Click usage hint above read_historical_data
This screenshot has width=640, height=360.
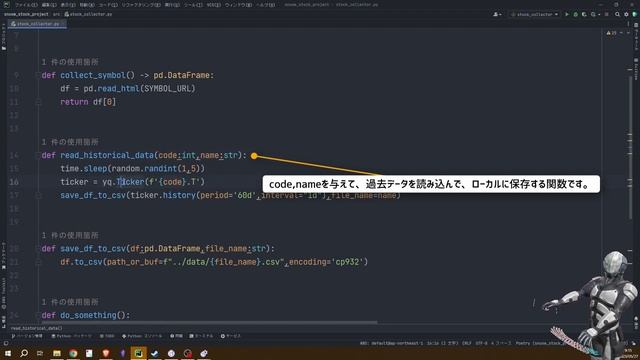point(70,142)
